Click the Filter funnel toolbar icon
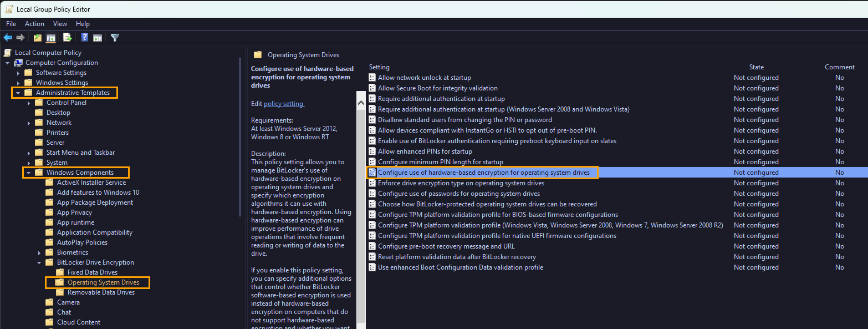The image size is (868, 329). (x=115, y=38)
